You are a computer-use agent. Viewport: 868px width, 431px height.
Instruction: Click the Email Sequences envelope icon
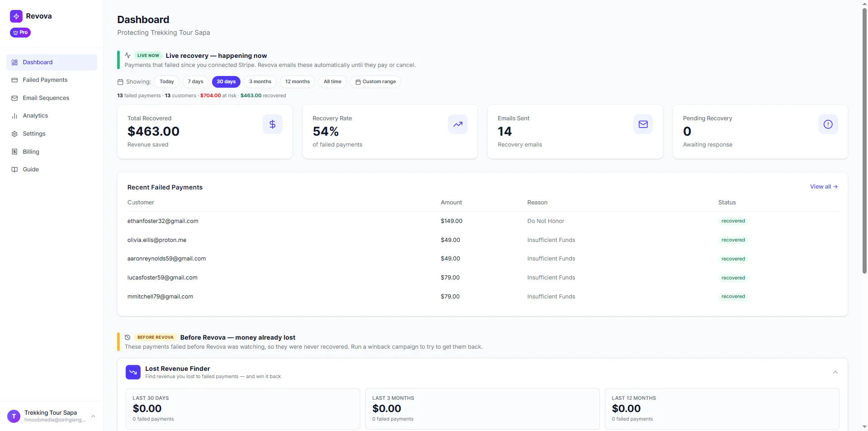click(x=14, y=98)
